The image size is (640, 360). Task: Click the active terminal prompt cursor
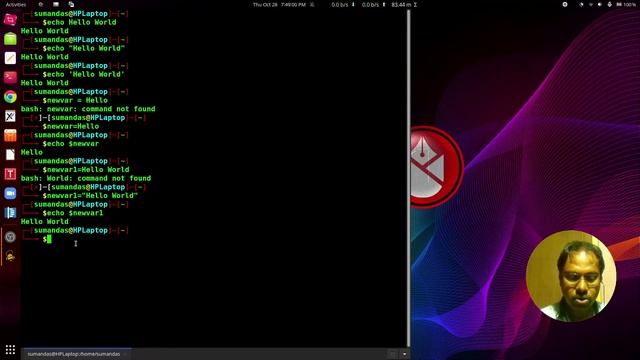(49, 239)
